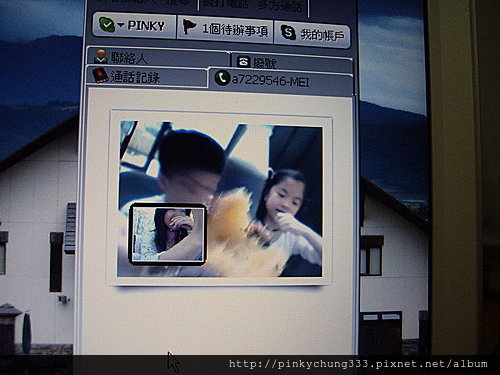
Task: Click the main remote video feed
Action: click(220, 199)
